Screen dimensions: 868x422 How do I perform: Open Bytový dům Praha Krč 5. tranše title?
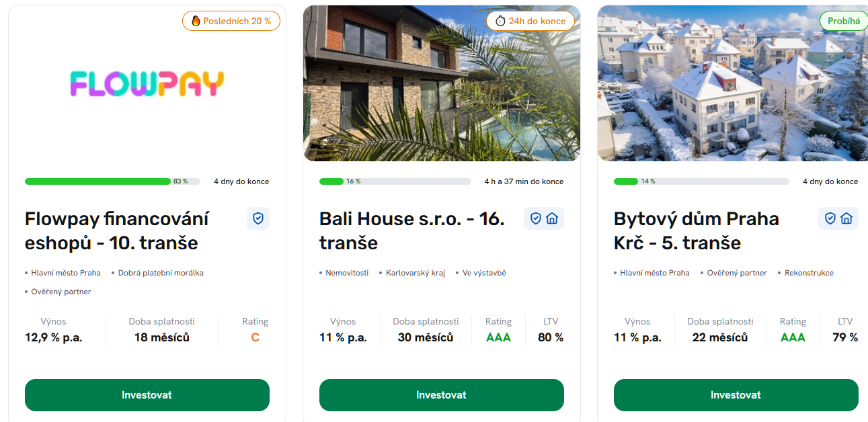click(696, 230)
